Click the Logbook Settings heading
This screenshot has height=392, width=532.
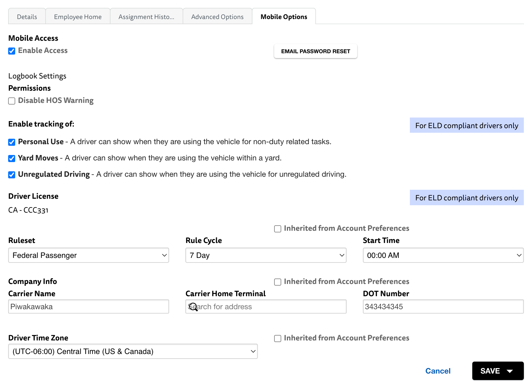click(37, 76)
